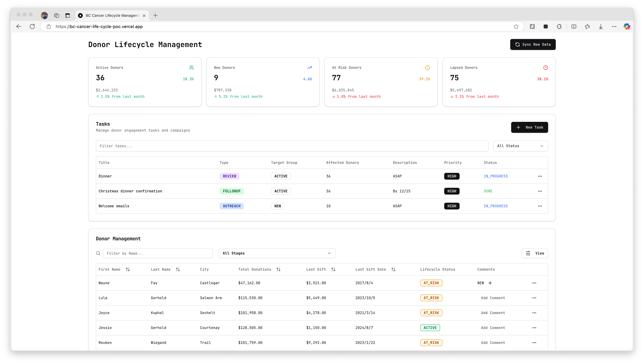Click IN_PROGRESS status for Dinner task
The height and width of the screenshot is (364, 644).
496,176
